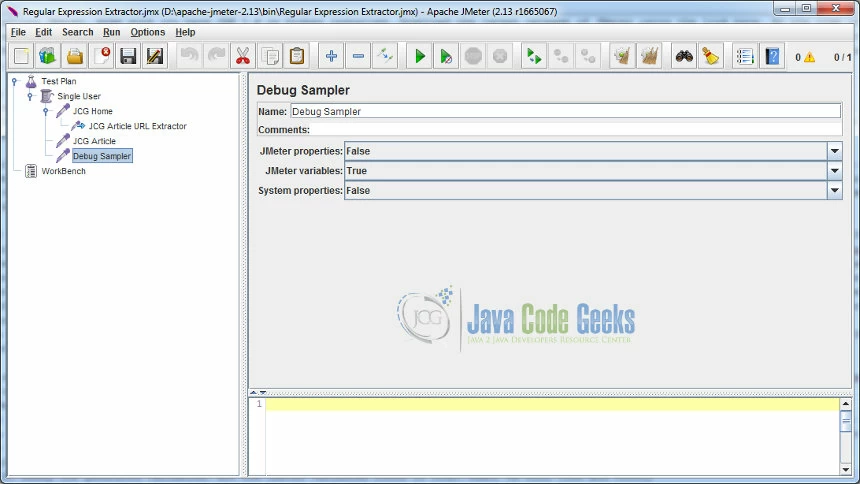Viewport: 860px width, 484px height.
Task: Click the log panel scrollbar thumb
Action: pos(845,421)
